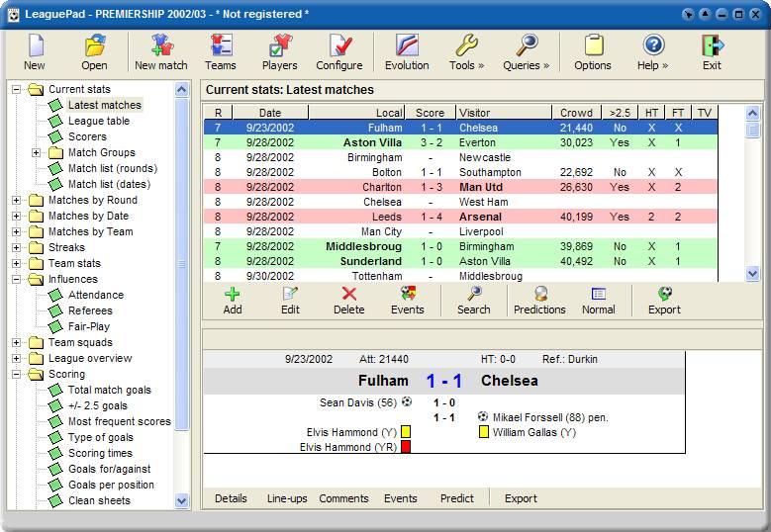Image resolution: width=771 pixels, height=532 pixels.
Task: Select Latest matches in the tree
Action: (x=104, y=105)
